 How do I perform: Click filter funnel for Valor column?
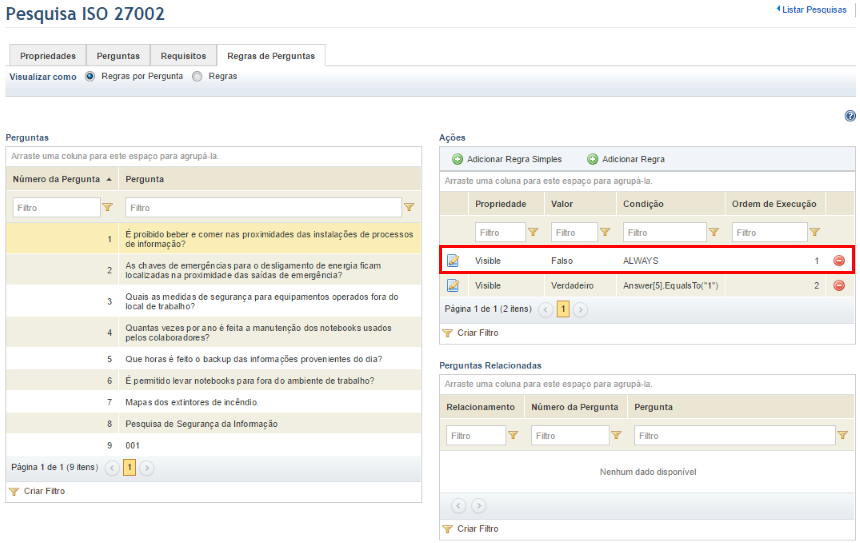tap(604, 232)
